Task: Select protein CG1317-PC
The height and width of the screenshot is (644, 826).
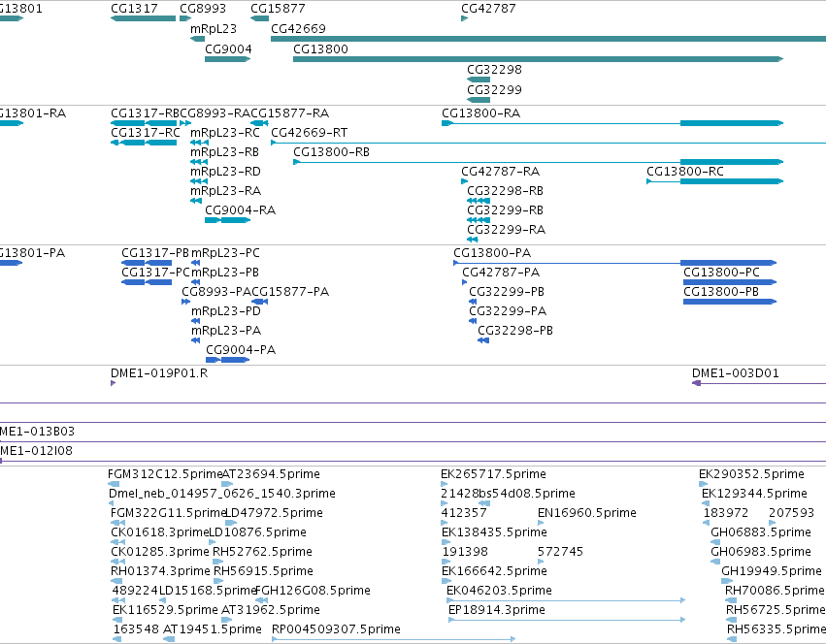Action: 155,273
